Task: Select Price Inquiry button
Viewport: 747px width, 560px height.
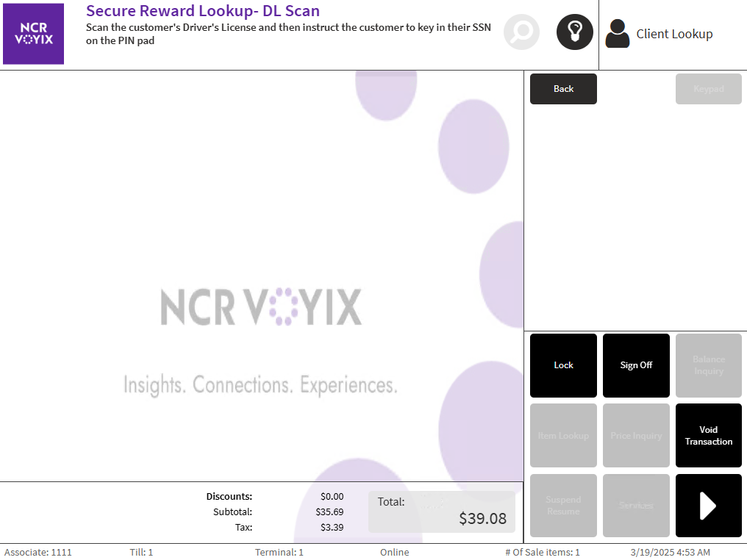Action: [x=636, y=435]
